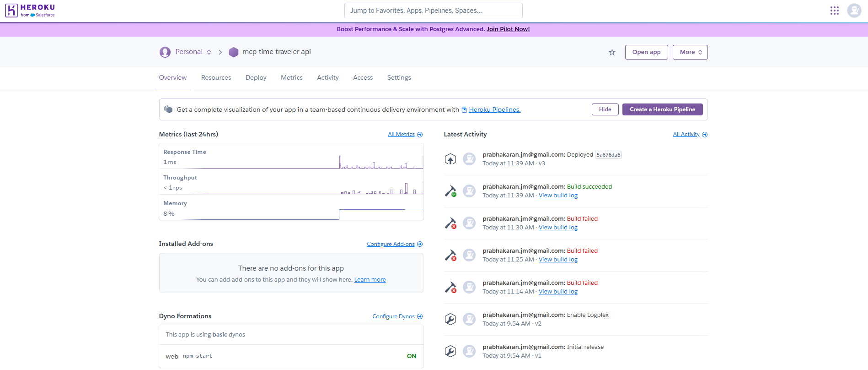This screenshot has height=370, width=868.
Task: Click the arrow icon beside All Activity
Action: (705, 135)
